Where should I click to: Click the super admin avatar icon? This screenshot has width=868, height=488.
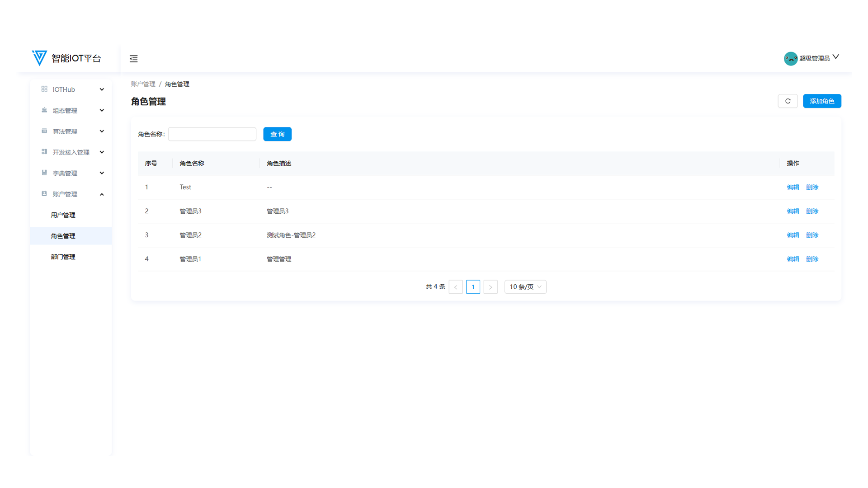[790, 58]
